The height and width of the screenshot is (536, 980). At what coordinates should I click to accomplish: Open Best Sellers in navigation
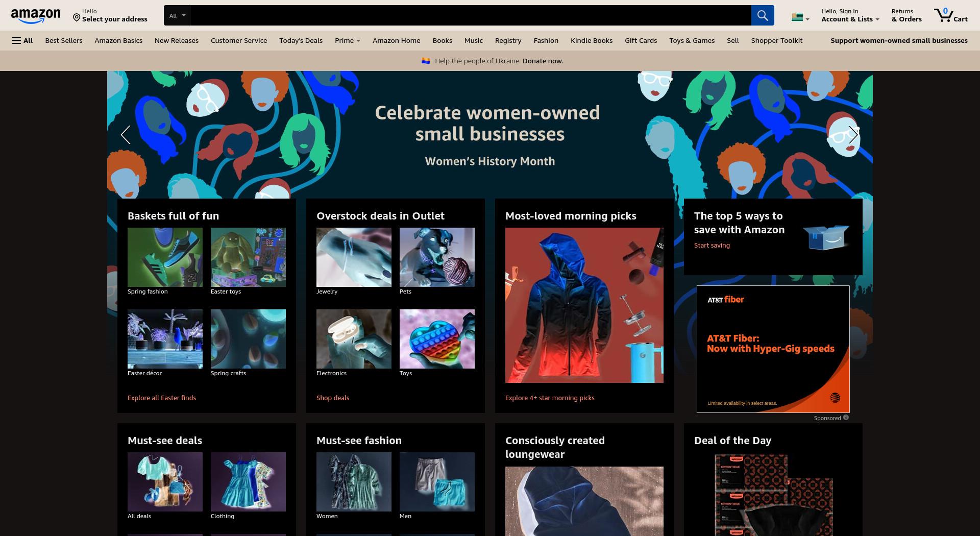[64, 40]
